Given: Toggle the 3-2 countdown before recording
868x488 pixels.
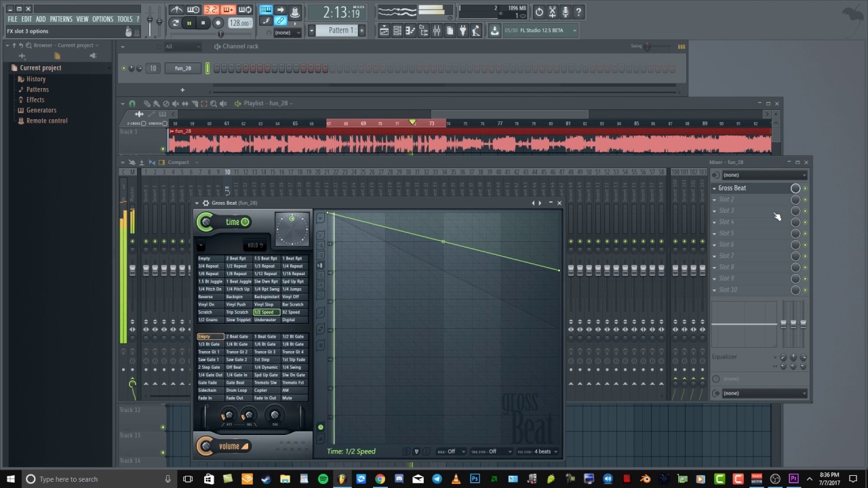Looking at the screenshot, I should click(x=211, y=9).
